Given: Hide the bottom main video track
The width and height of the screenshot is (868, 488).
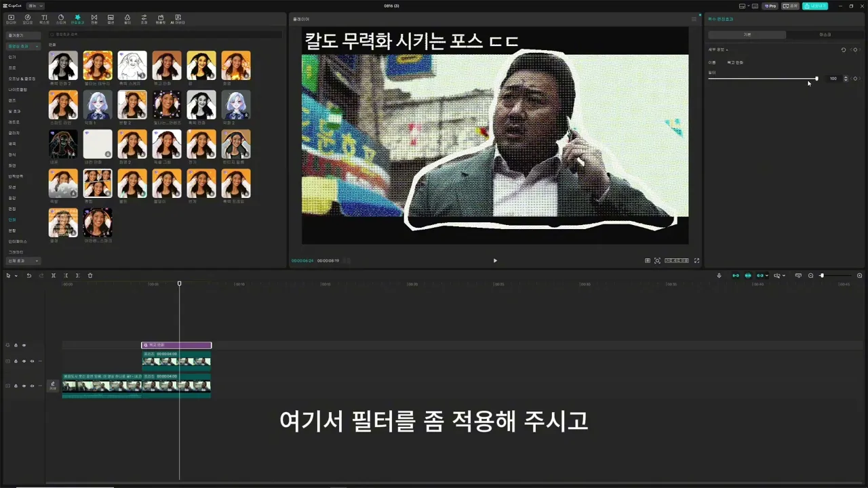Looking at the screenshot, I should pos(24,386).
